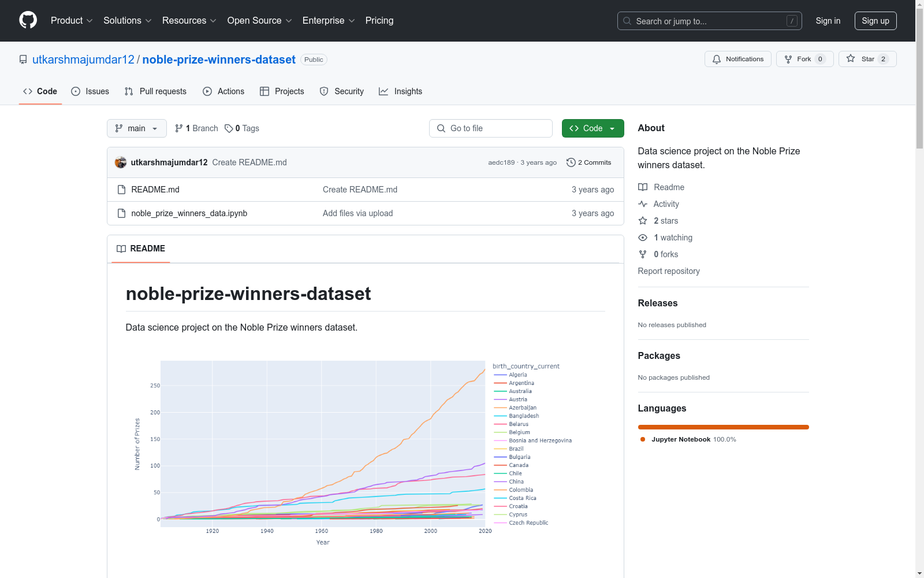Image resolution: width=924 pixels, height=578 pixels.
Task: Click the Actions play icon
Action: pyautogui.click(x=207, y=91)
